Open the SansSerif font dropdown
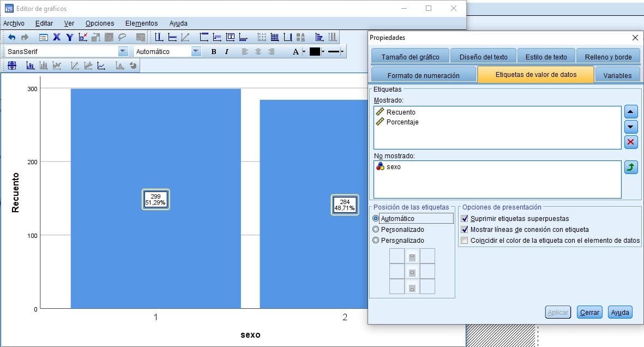Image resolution: width=644 pixels, height=347 pixels. pyautogui.click(x=123, y=52)
